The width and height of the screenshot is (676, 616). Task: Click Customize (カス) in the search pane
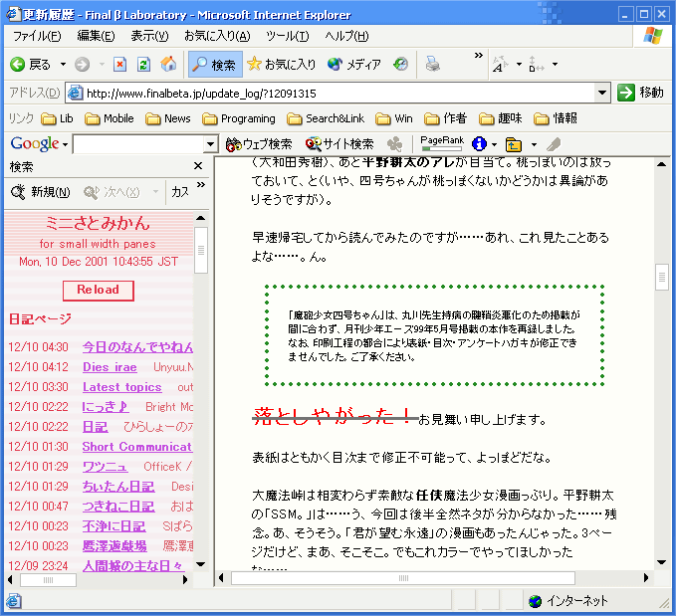180,192
